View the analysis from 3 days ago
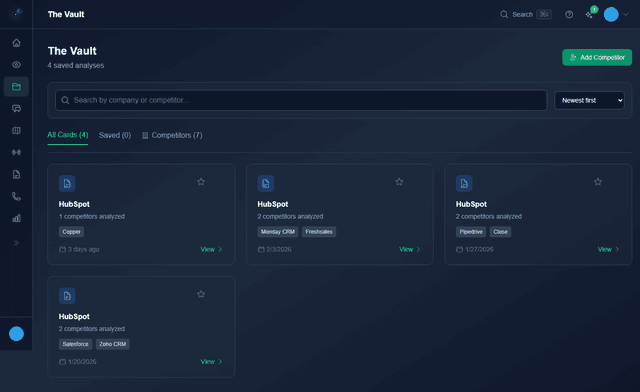The image size is (640, 392). [x=211, y=249]
